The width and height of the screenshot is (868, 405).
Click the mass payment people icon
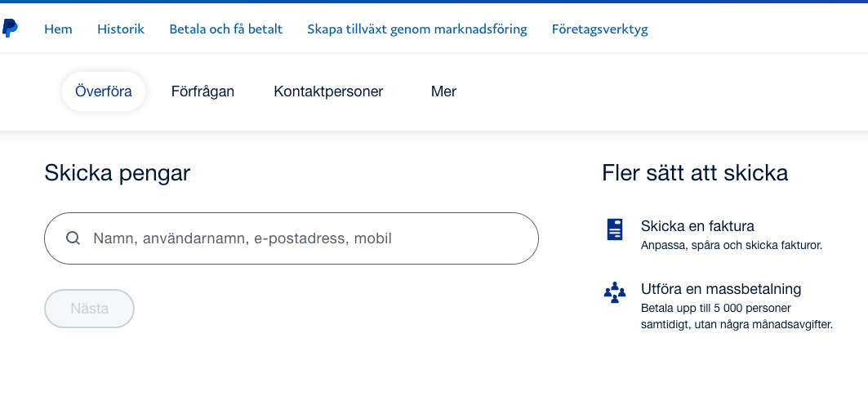point(615,292)
